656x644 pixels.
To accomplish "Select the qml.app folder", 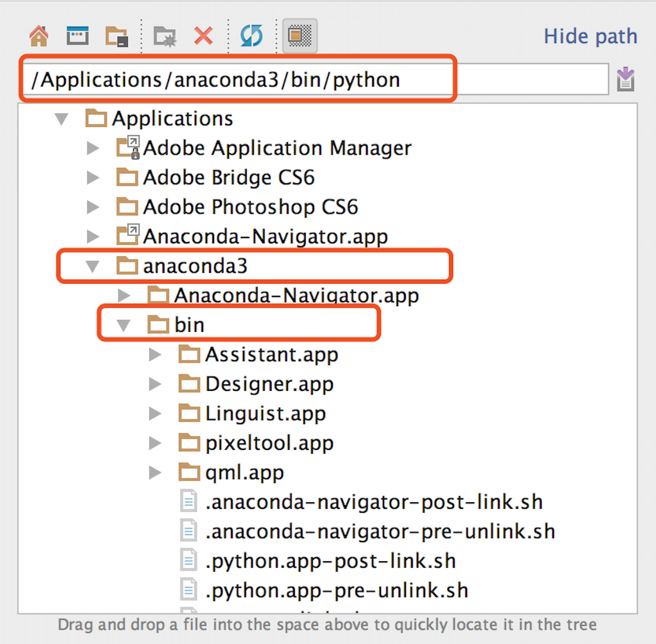I will (x=244, y=472).
